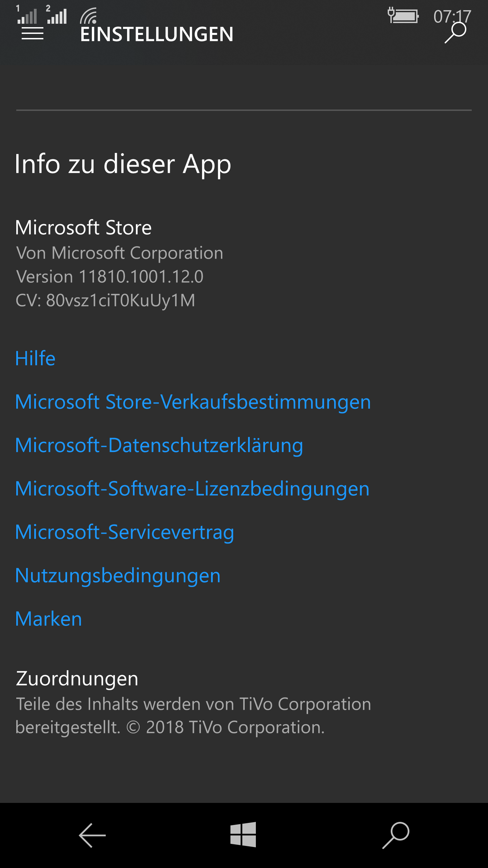Open the Microsoft-Datenschutzerklärung link
Viewport: 488px width, 868px height.
[x=159, y=445]
